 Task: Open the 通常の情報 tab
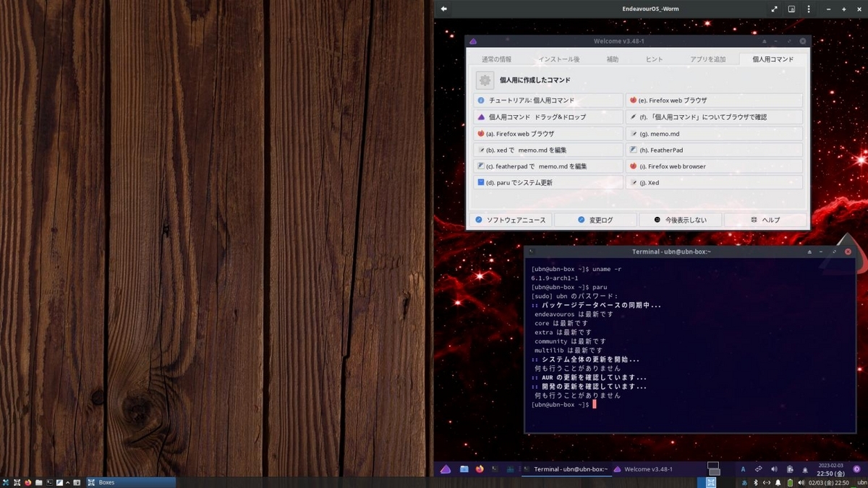coord(496,59)
